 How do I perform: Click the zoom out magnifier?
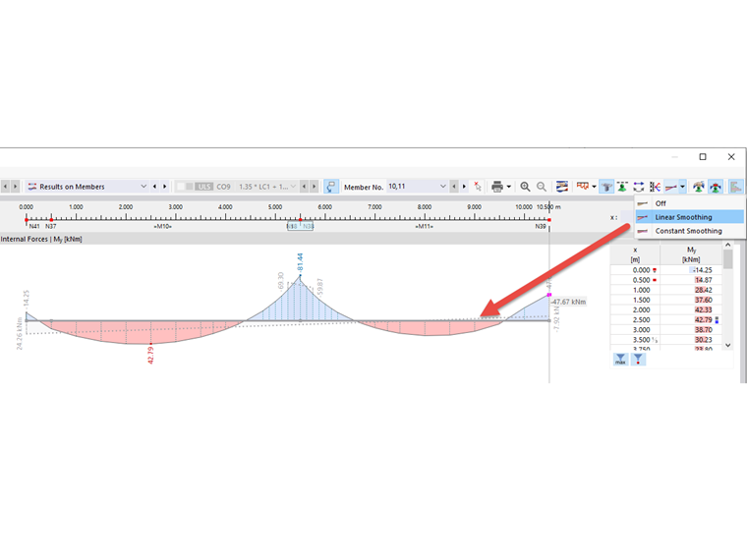point(542,187)
